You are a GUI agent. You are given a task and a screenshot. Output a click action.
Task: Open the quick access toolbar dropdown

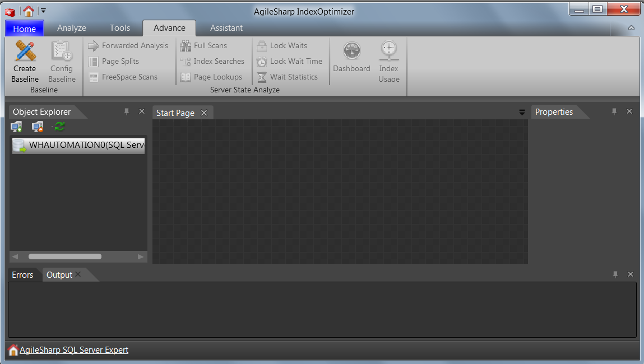coord(43,11)
